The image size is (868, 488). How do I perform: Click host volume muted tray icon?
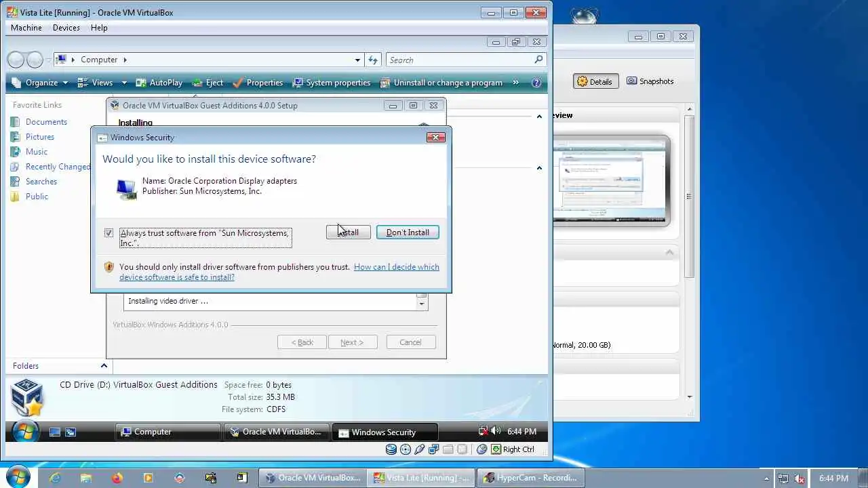pyautogui.click(x=800, y=479)
